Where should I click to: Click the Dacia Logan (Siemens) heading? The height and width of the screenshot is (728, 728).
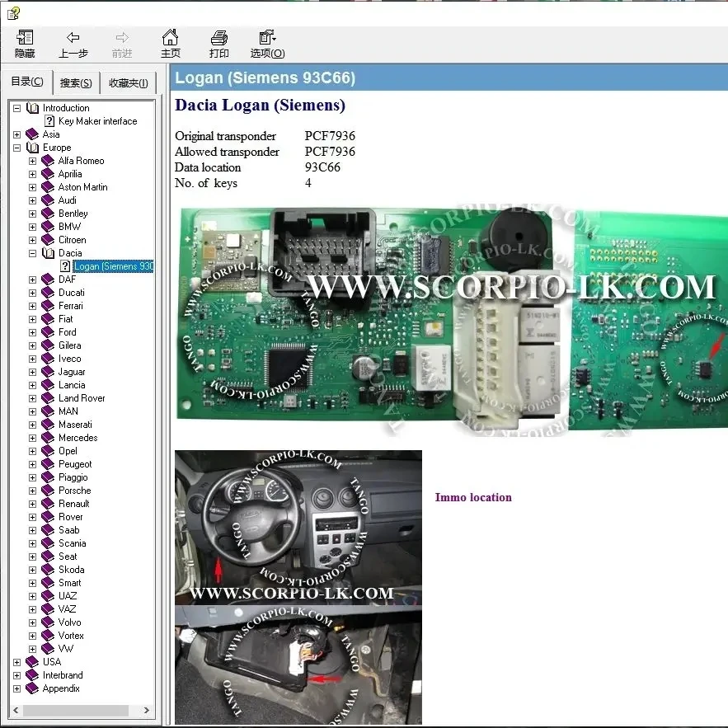[x=260, y=105]
